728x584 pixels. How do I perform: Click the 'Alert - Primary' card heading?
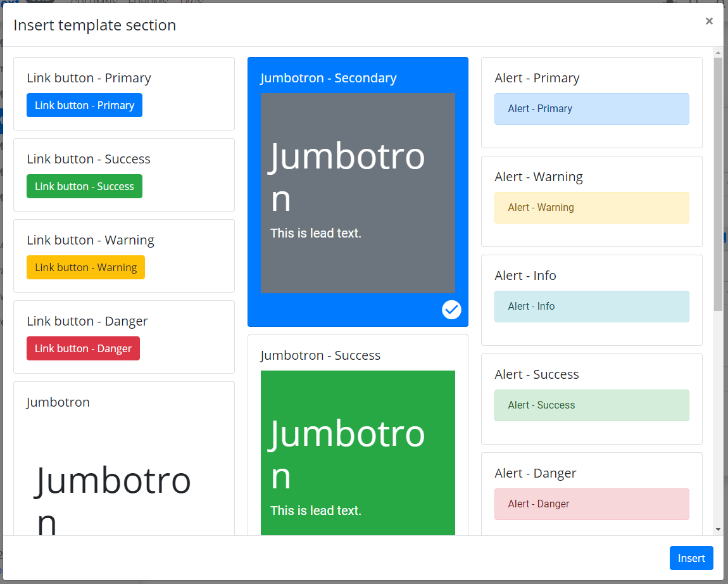tap(537, 78)
